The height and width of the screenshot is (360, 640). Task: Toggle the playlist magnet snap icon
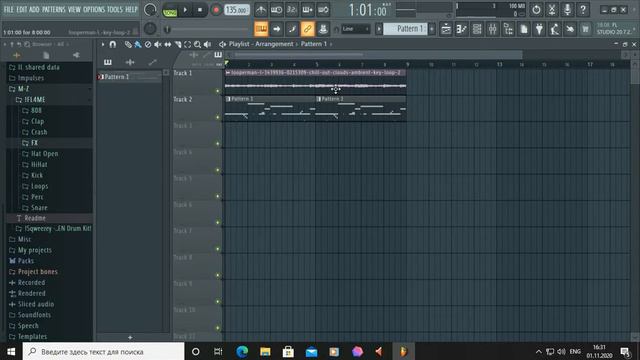(113, 44)
